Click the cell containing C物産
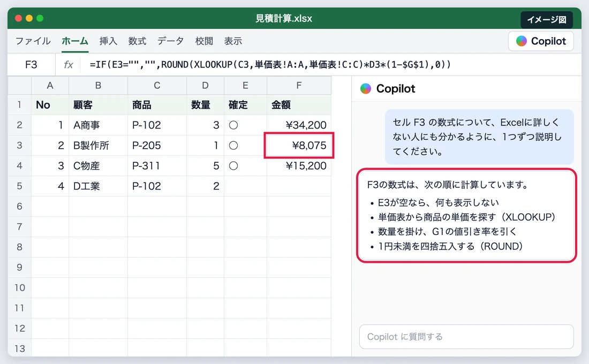Screen dimensions: 589x364 98,165
